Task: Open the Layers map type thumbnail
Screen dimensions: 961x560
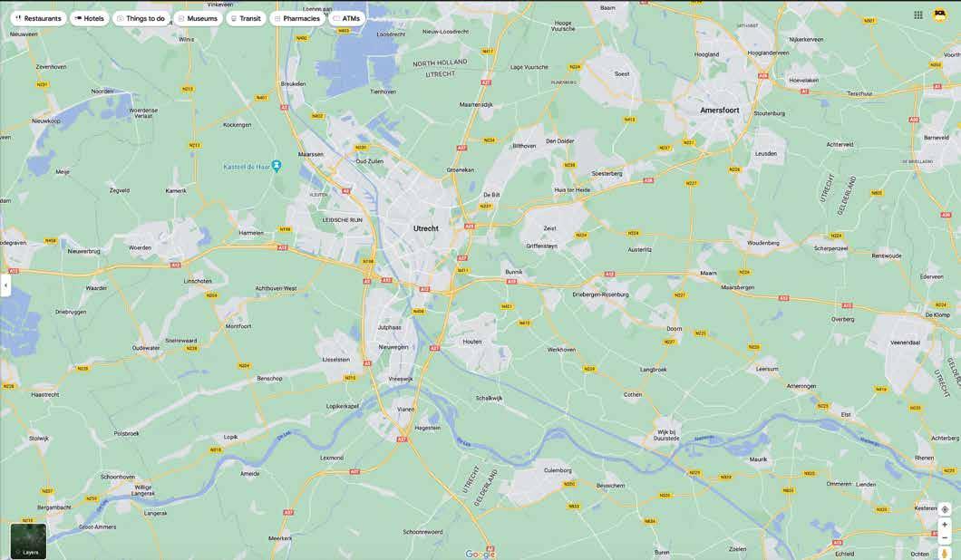Action: [x=28, y=540]
